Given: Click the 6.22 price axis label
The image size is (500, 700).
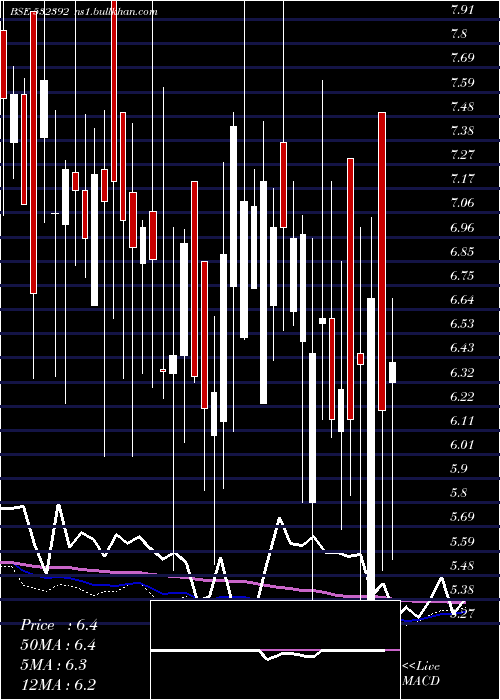Looking at the screenshot, I should [x=462, y=397].
